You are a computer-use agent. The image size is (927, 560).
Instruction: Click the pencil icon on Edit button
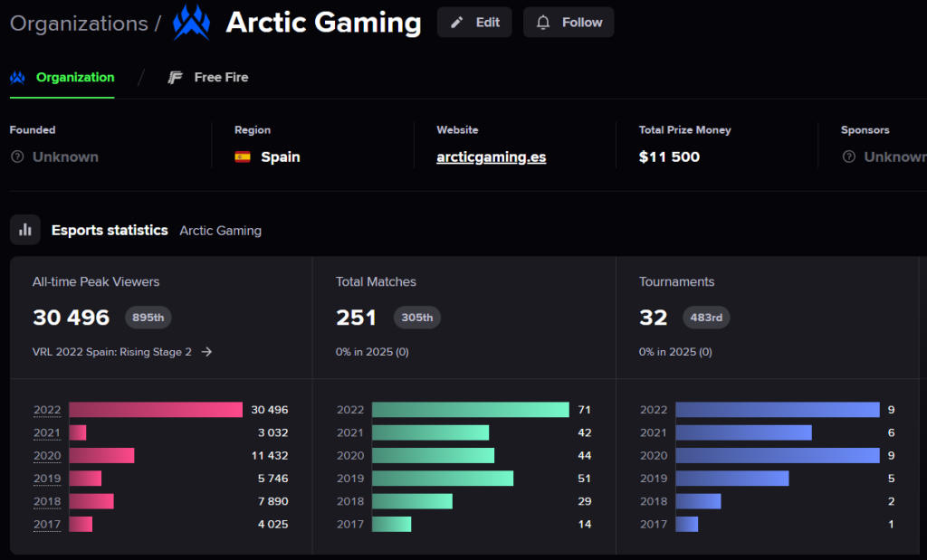[x=457, y=23]
